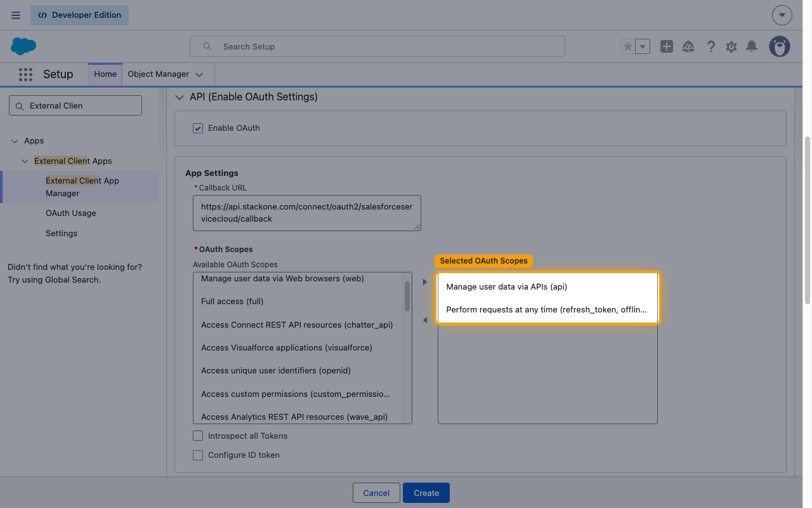Uncheck the Enable OAuth checkbox
Viewport: 812px width, 508px height.
coord(198,128)
